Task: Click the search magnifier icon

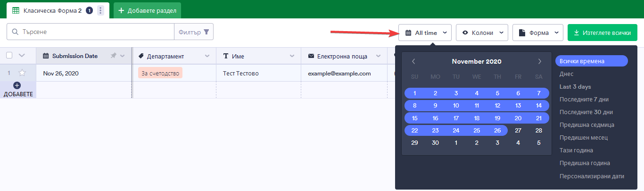Action: [16, 32]
